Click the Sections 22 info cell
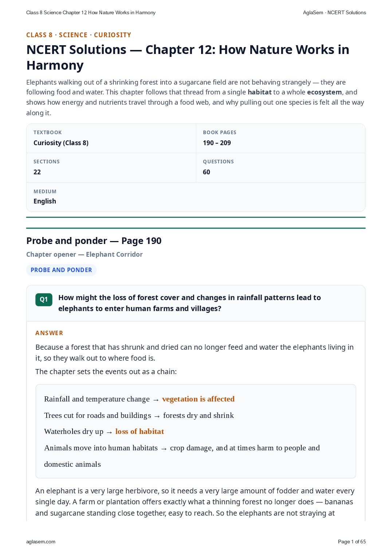392x555 pixels. (111, 167)
